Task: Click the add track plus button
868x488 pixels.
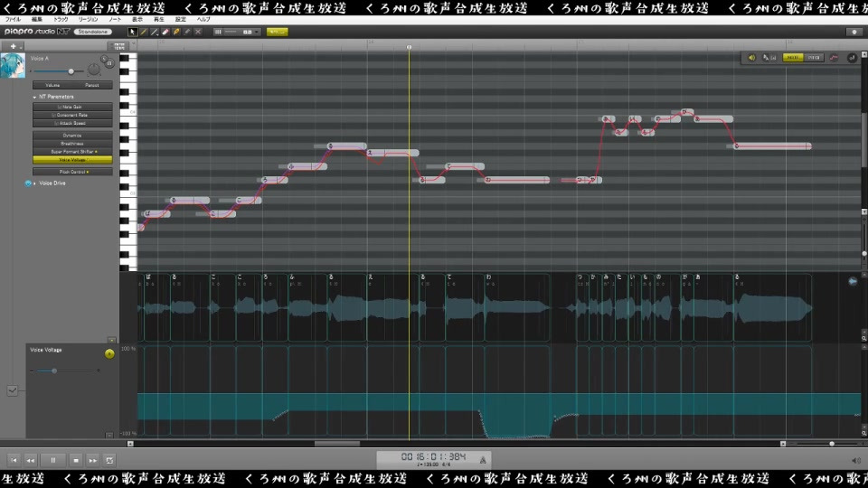Action: pyautogui.click(x=13, y=46)
